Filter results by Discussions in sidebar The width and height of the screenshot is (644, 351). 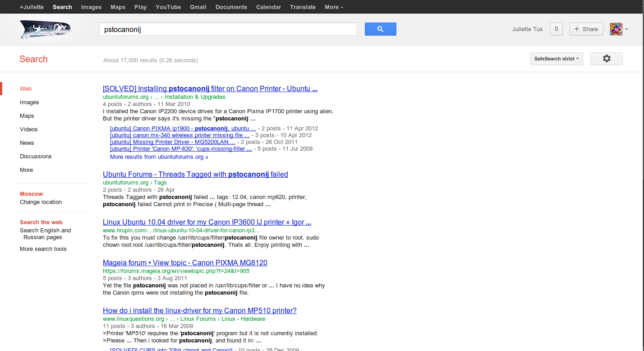point(36,157)
